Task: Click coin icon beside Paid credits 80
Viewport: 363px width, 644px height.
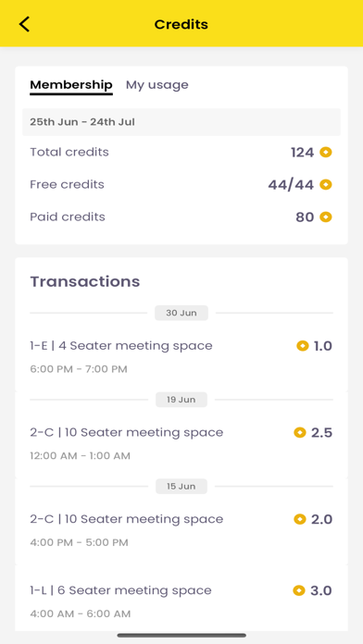Action: click(x=326, y=217)
